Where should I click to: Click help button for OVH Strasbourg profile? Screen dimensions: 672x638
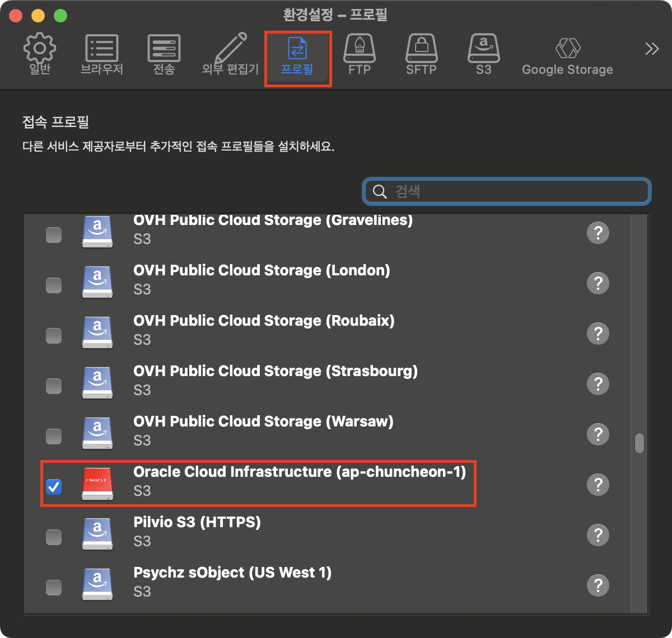pos(598,384)
